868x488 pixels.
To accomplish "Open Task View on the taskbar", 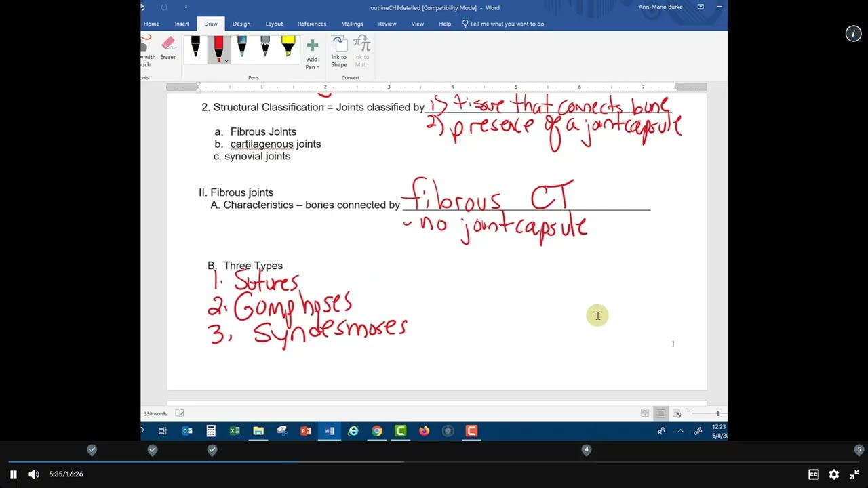I will tap(163, 431).
